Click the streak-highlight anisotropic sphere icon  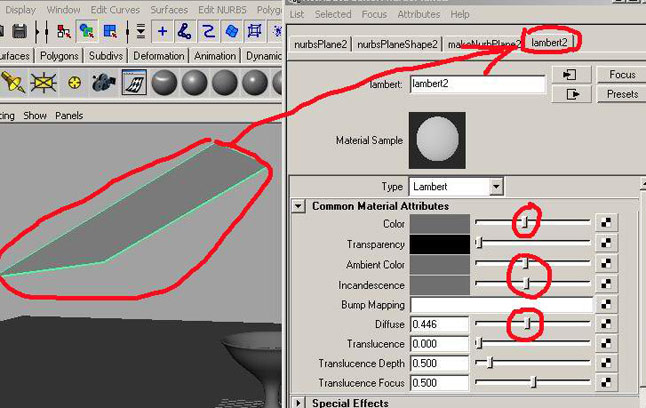(x=164, y=82)
